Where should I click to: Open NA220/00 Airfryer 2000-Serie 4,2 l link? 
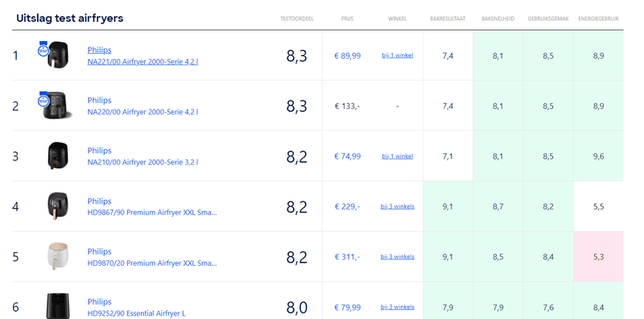(x=142, y=112)
